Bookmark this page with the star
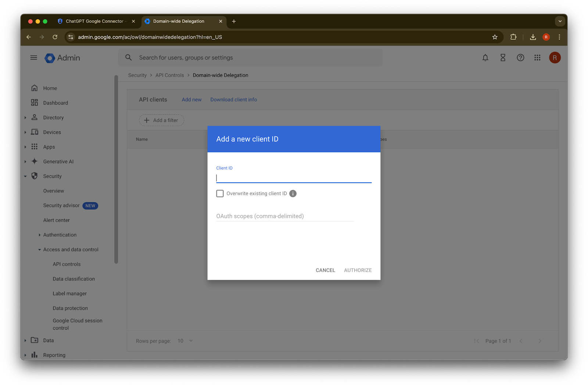The image size is (588, 387). click(x=495, y=37)
